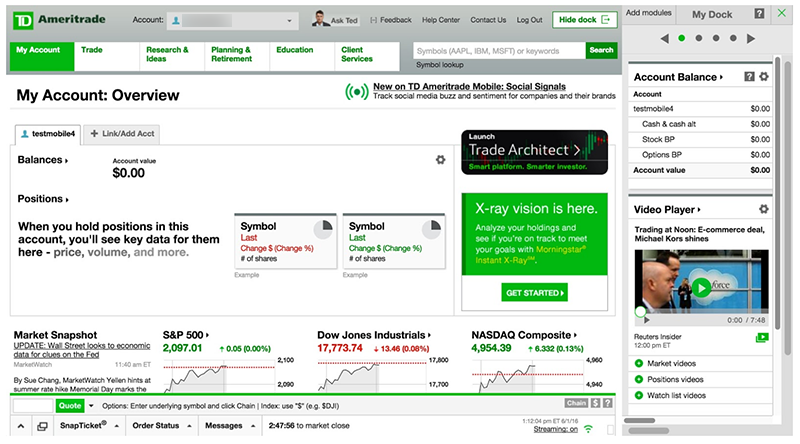Expand Positions videos plus icon
800x444 pixels.
tap(639, 379)
